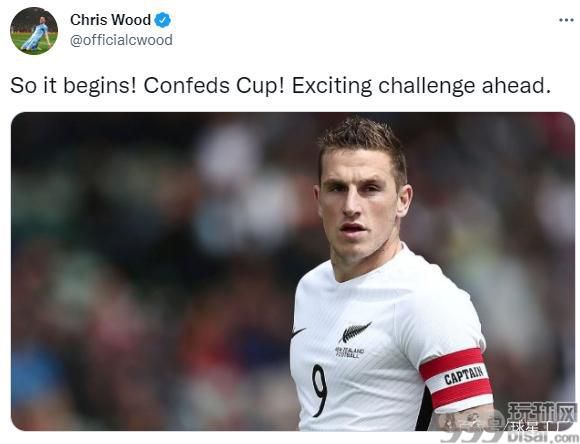Click the 玩球网 watermark logo
Viewport: 580px width, 444px height.
tap(542, 412)
